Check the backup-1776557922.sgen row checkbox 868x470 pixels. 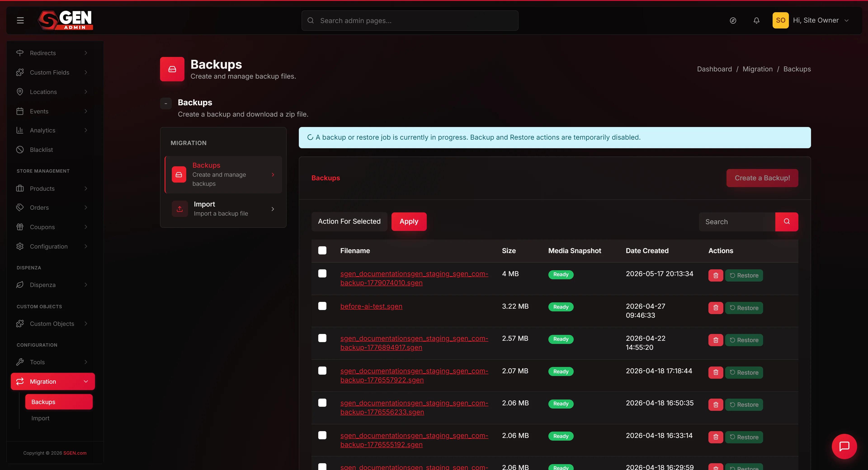click(x=322, y=371)
